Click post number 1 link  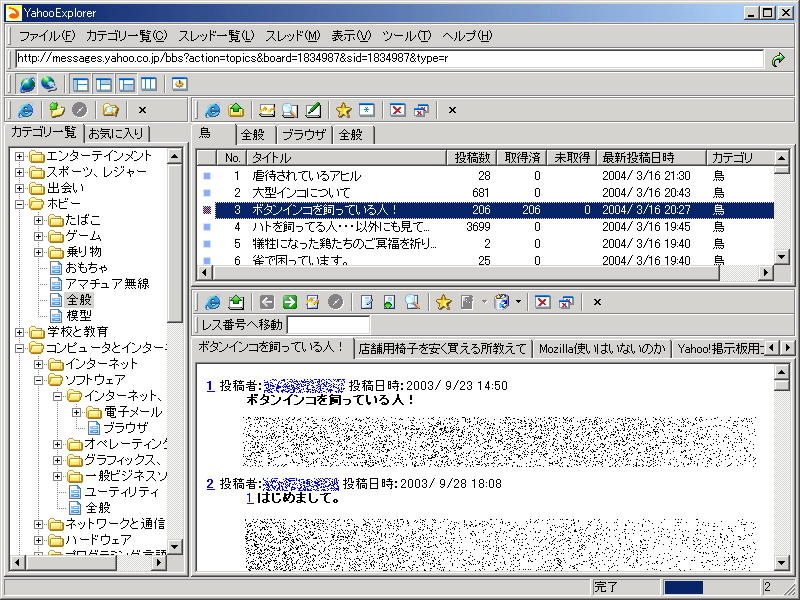(x=210, y=386)
